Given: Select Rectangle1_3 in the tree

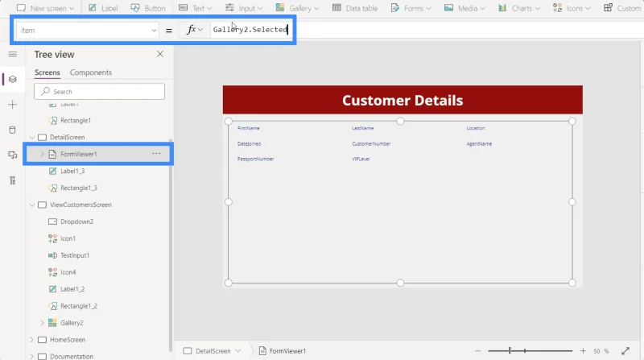Looking at the screenshot, I should 79,188.
